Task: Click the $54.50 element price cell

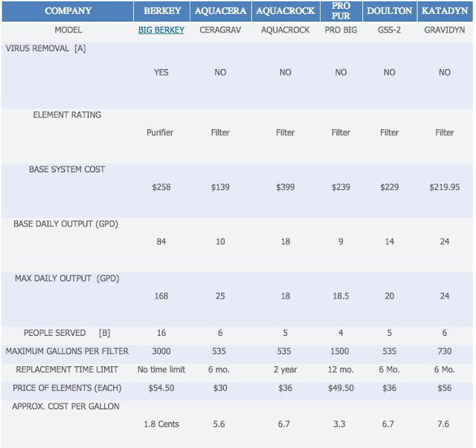Action: (x=161, y=388)
